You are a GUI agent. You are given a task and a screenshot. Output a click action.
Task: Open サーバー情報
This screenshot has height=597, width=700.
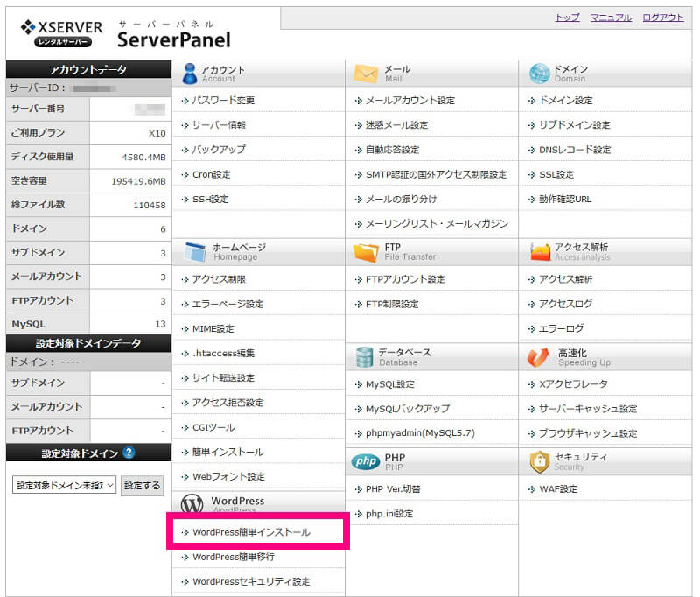(219, 125)
